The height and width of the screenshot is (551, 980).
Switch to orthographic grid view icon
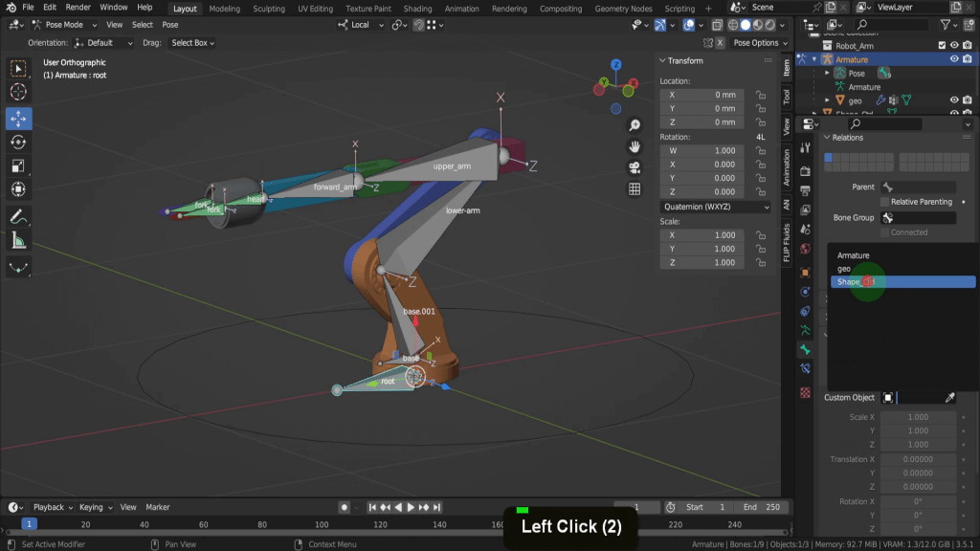click(634, 188)
